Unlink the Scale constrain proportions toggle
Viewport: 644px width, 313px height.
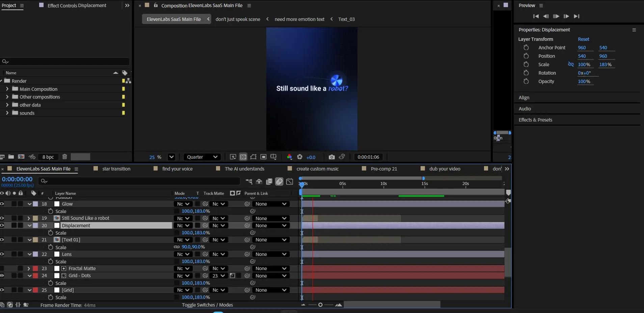[571, 64]
